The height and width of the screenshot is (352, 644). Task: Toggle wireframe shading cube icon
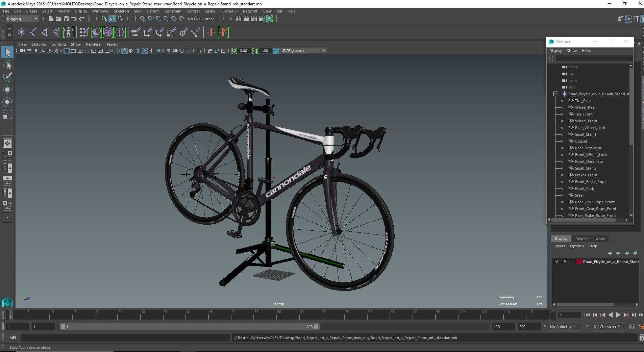(118, 51)
